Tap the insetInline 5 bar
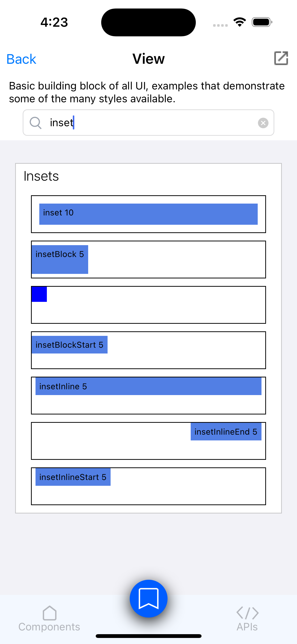The width and height of the screenshot is (297, 644). (x=148, y=386)
